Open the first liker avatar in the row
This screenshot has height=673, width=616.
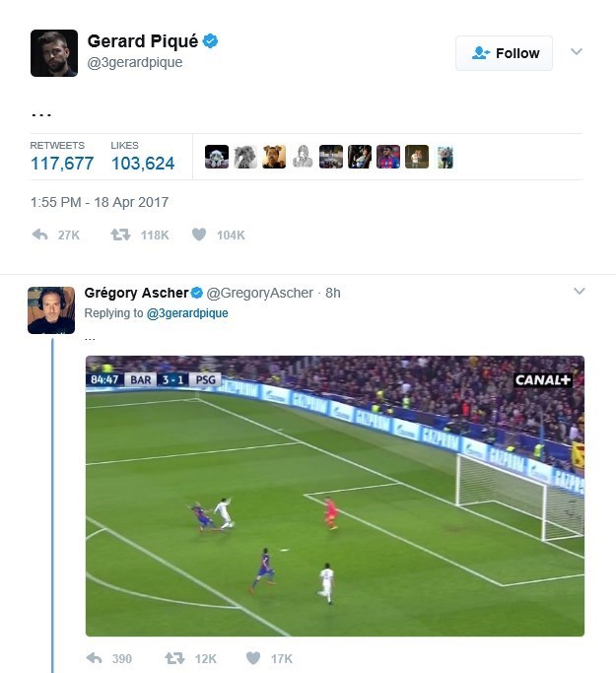(x=217, y=157)
